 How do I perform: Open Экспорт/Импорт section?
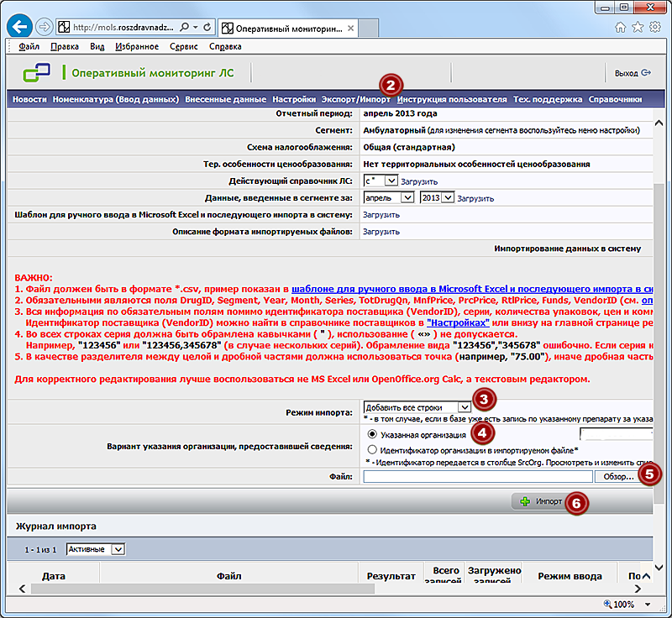pos(356,99)
